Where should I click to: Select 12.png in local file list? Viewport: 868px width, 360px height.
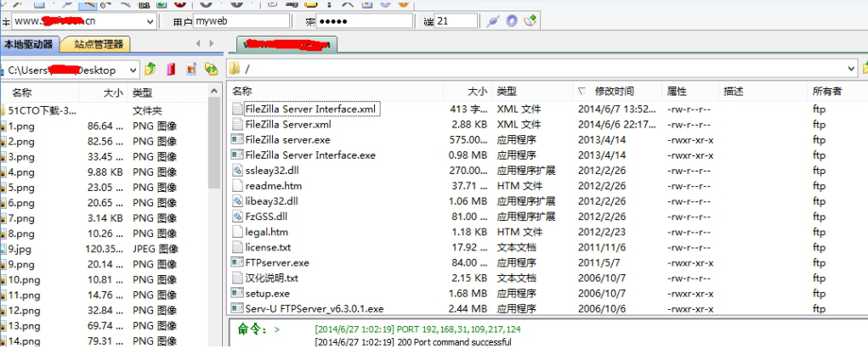[x=24, y=310]
